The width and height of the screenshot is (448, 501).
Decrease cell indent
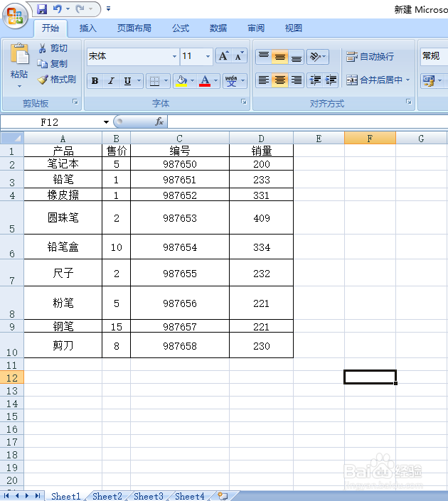pos(315,80)
